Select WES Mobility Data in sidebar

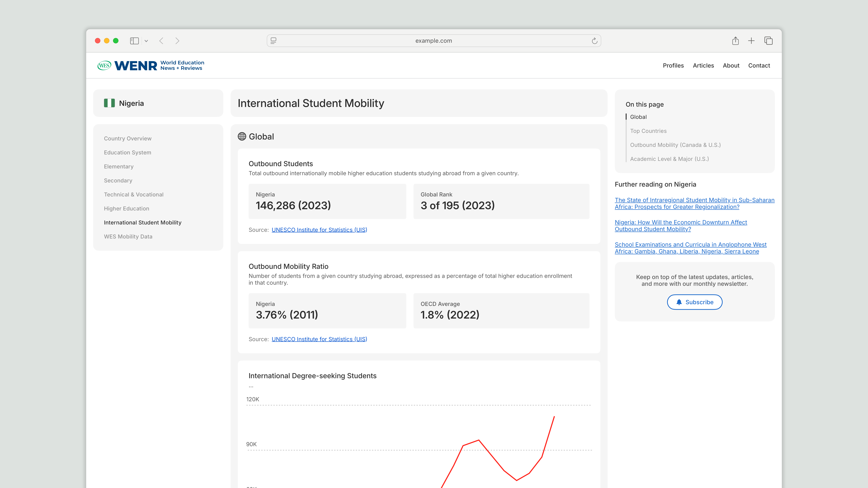click(x=128, y=237)
